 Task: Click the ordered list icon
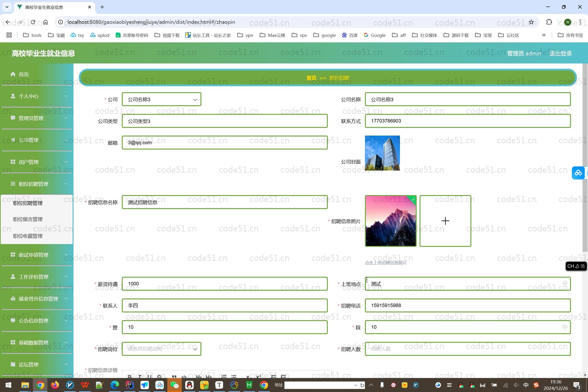(x=223, y=377)
